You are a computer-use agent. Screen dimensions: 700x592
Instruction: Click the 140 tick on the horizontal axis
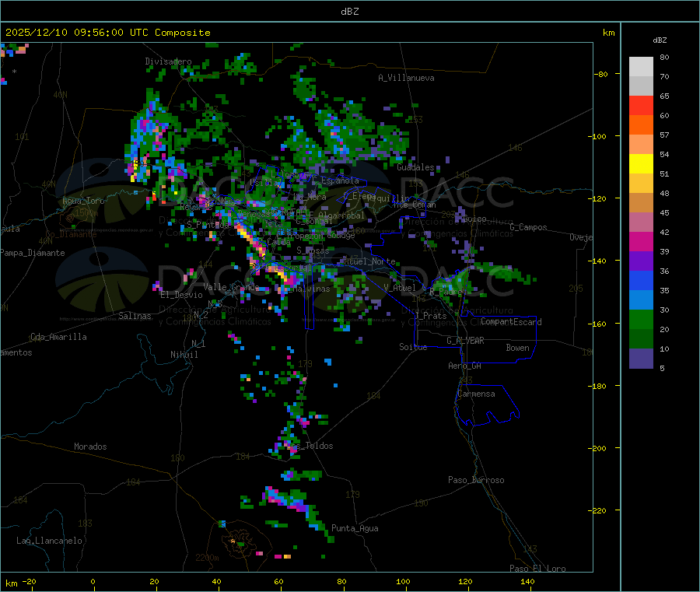point(527,581)
